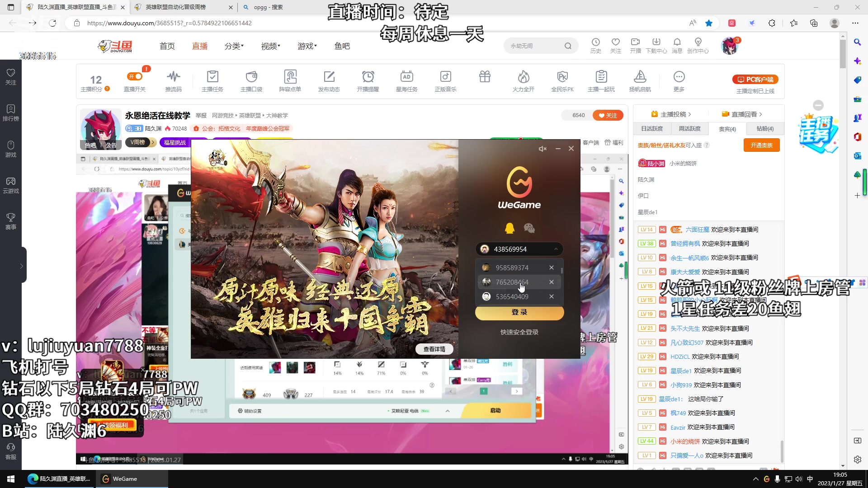Open WeGame from Windows taskbar
Image resolution: width=868 pixels, height=488 pixels.
(x=132, y=479)
